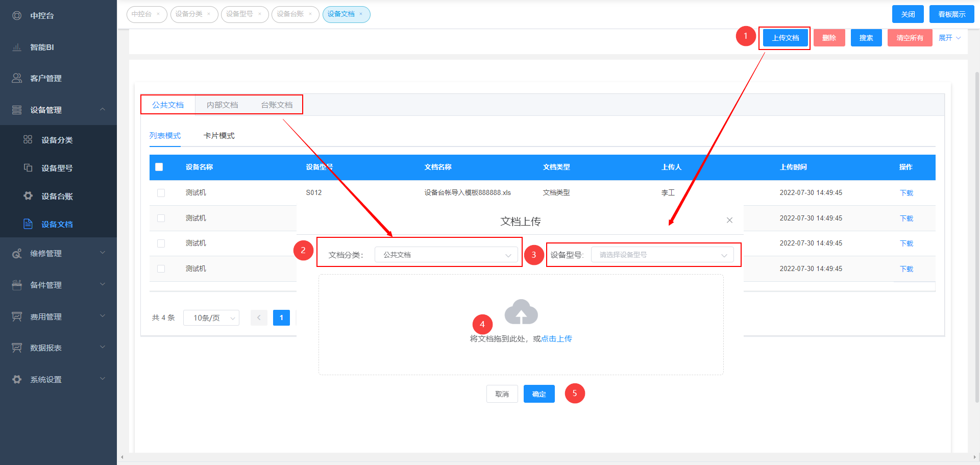Open the 10条/页 page size dropdown

tap(211, 318)
